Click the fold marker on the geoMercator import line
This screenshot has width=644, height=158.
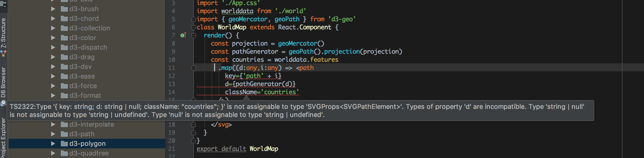click(194, 19)
